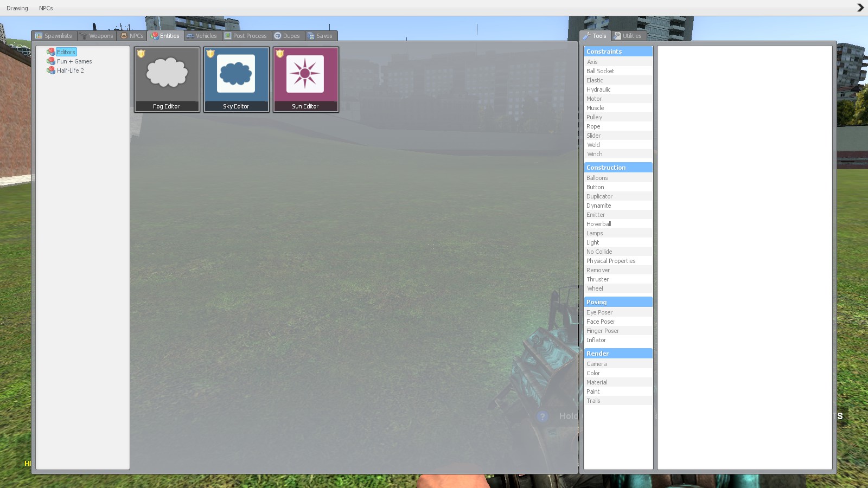Click the Weapons tab icon

tap(83, 36)
